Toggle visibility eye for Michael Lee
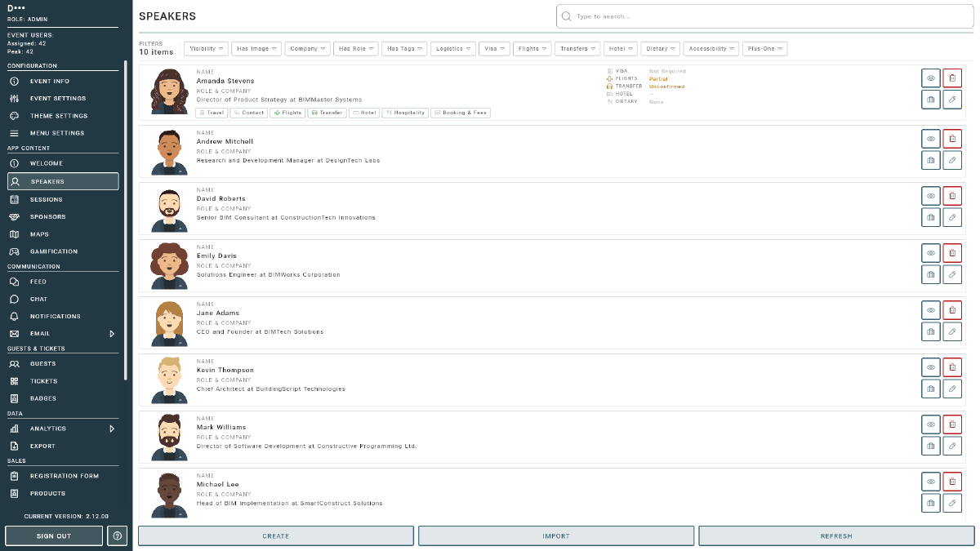This screenshot has width=980, height=551. [931, 482]
